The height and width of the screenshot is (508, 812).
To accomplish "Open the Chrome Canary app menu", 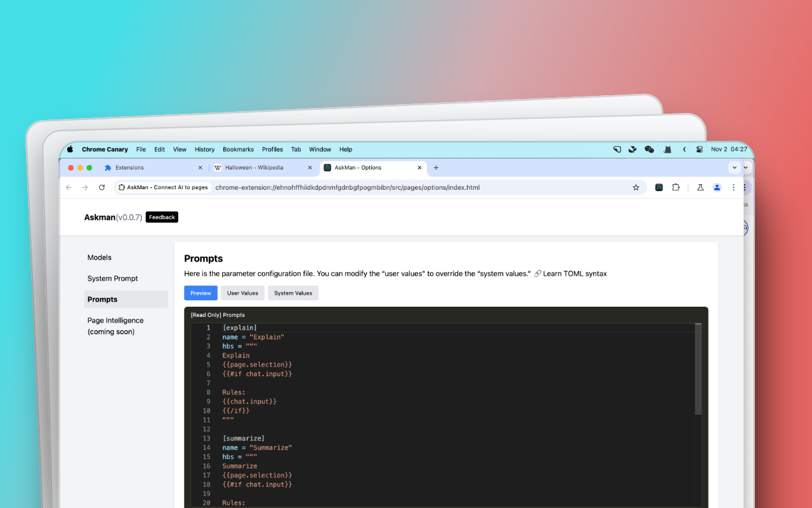I will pos(105,149).
